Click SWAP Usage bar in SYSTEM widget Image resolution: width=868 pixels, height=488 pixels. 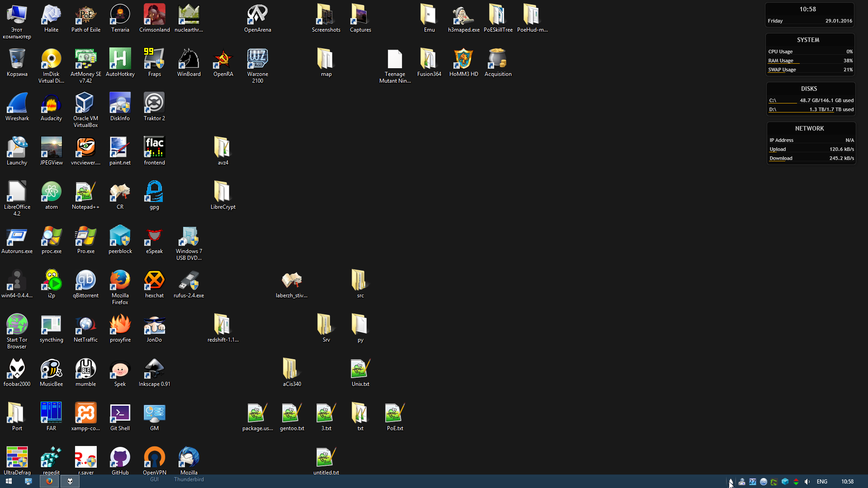pos(810,70)
